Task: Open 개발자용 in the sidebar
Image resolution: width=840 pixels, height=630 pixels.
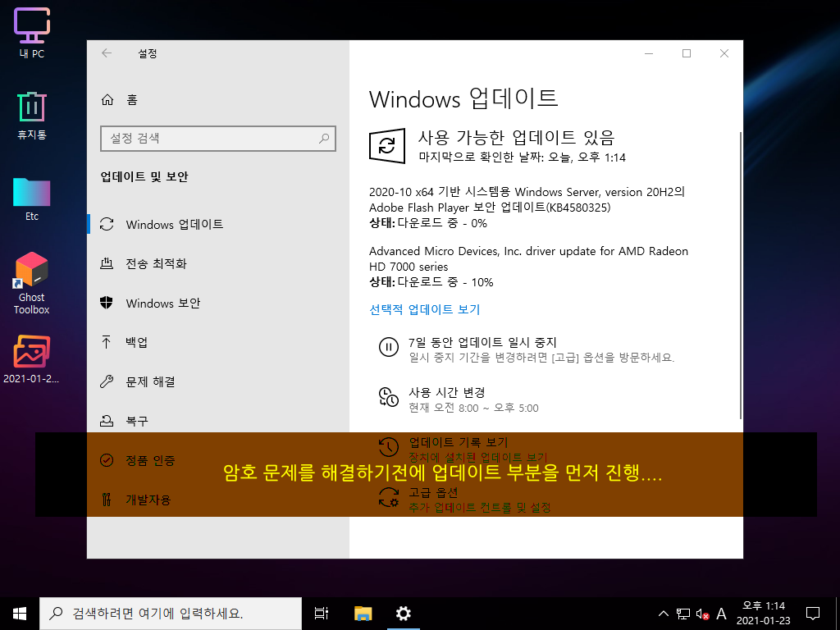Action: [218, 500]
